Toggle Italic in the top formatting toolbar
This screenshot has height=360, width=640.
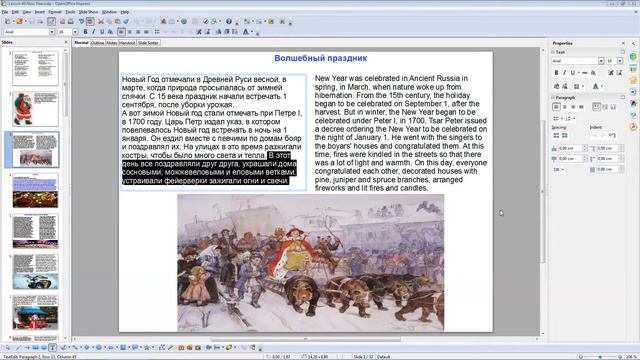click(x=93, y=32)
